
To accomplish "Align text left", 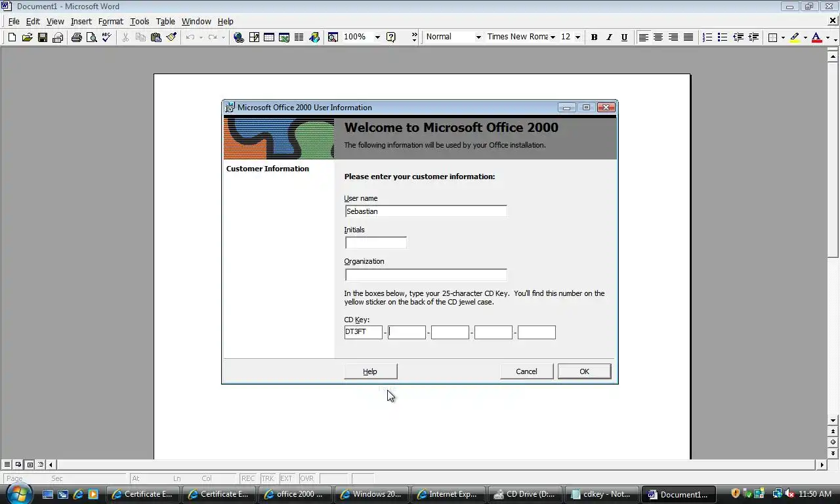I will pyautogui.click(x=643, y=37).
